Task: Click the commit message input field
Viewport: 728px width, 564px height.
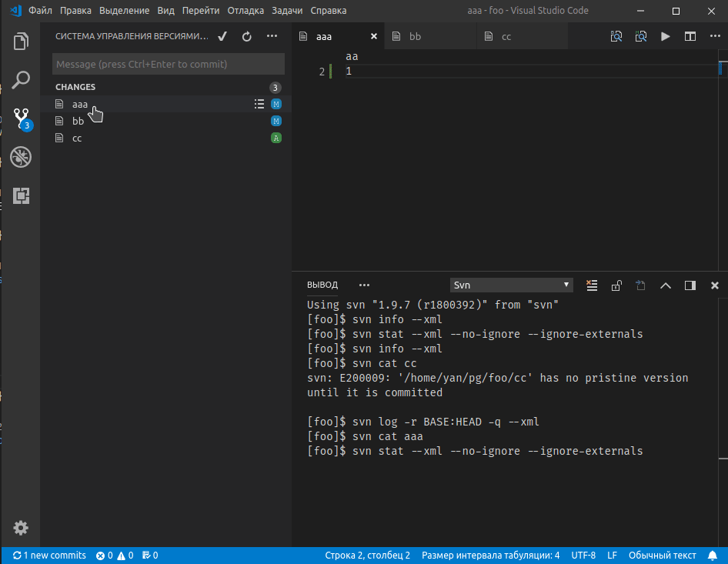Action: click(x=168, y=64)
